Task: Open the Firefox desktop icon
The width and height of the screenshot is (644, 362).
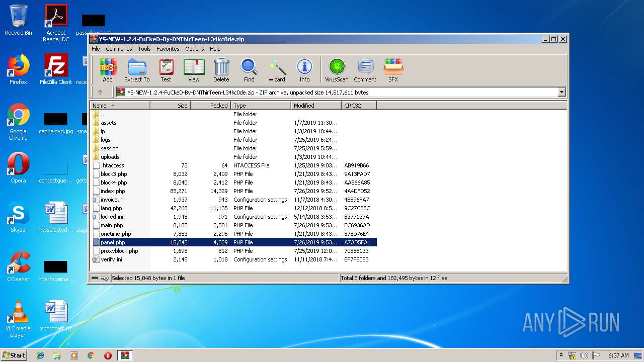Action: [x=18, y=69]
